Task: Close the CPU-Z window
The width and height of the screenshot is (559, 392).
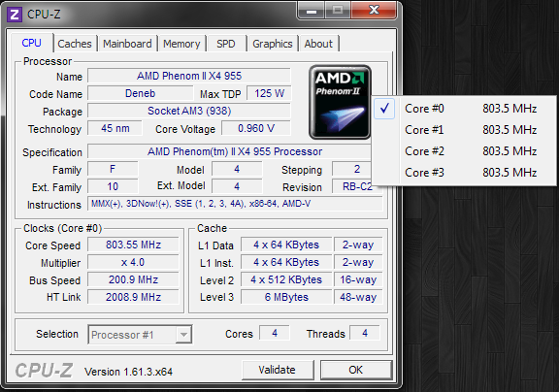Action: point(374,10)
